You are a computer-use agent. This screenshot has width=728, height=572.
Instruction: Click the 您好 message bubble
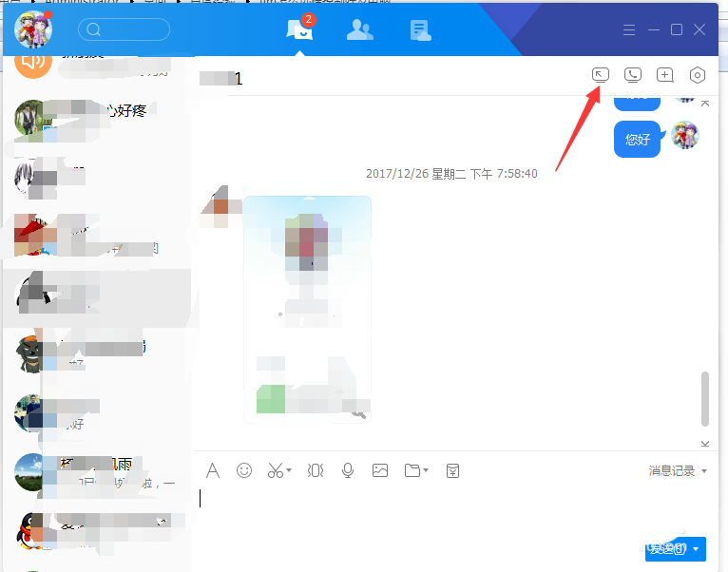[637, 140]
